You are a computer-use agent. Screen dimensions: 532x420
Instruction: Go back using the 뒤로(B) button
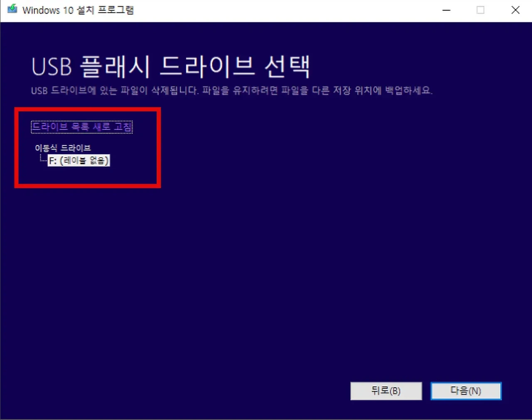(x=386, y=391)
